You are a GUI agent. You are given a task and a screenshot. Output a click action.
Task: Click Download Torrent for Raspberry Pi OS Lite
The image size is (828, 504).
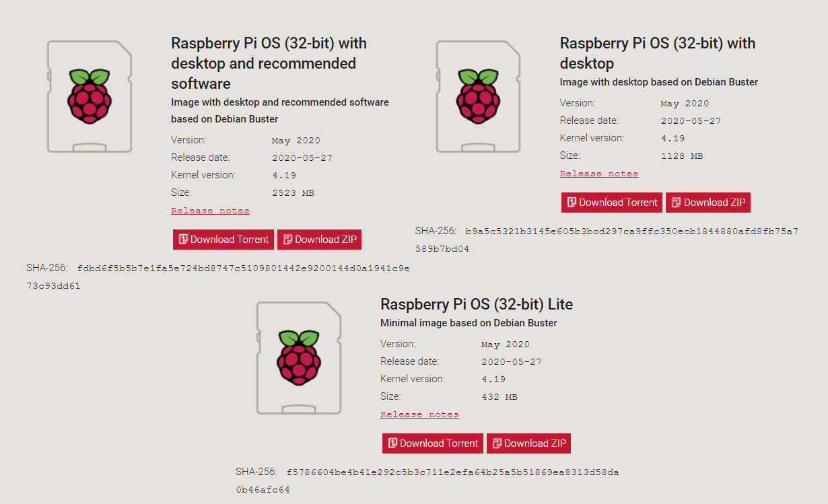(x=433, y=443)
